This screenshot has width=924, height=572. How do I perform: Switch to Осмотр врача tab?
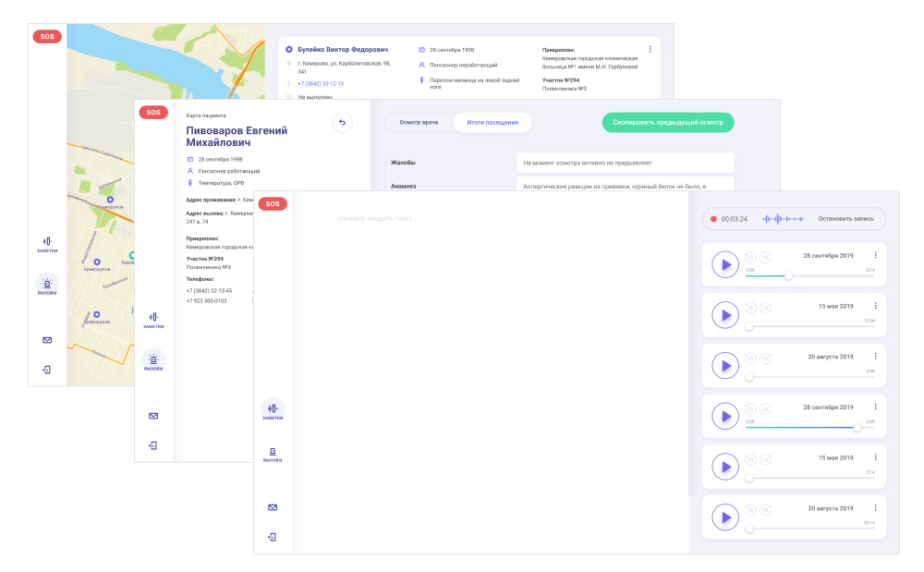click(419, 123)
